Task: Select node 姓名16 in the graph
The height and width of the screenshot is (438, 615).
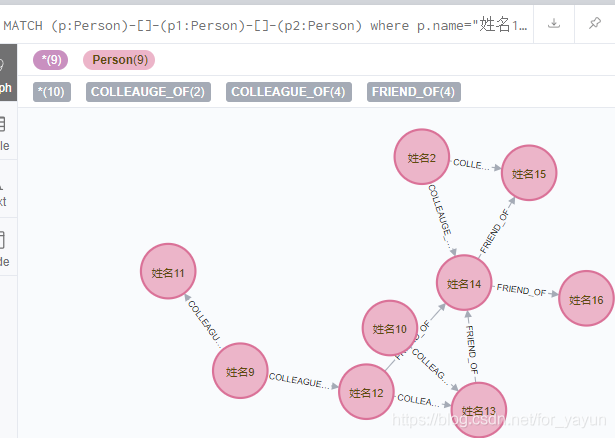Action: (586, 298)
